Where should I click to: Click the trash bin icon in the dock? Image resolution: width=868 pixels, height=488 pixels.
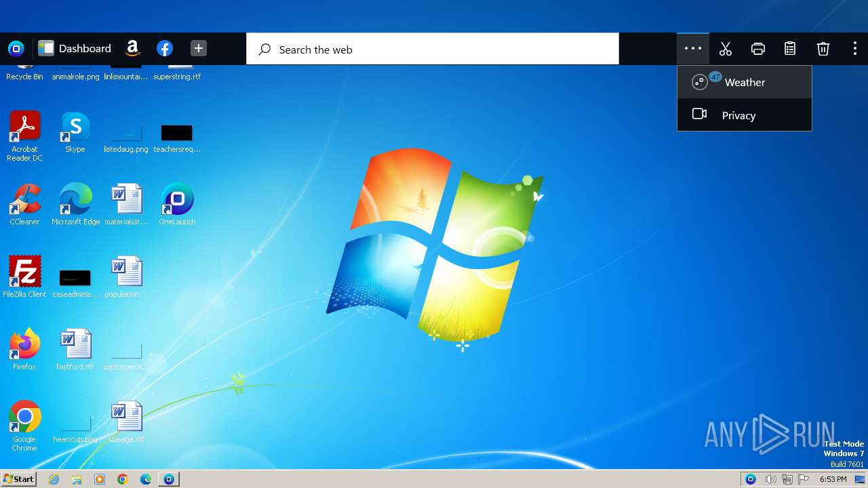[x=823, y=49]
